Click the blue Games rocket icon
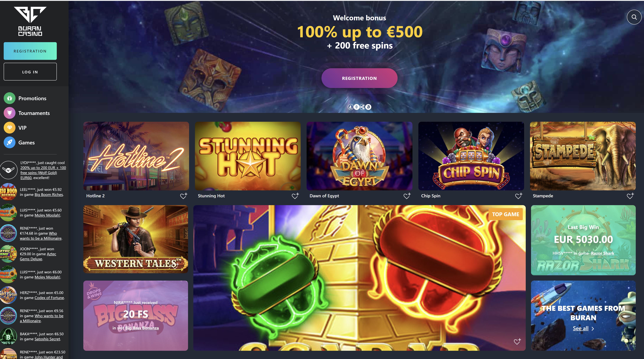This screenshot has height=359, width=644. coord(9,142)
